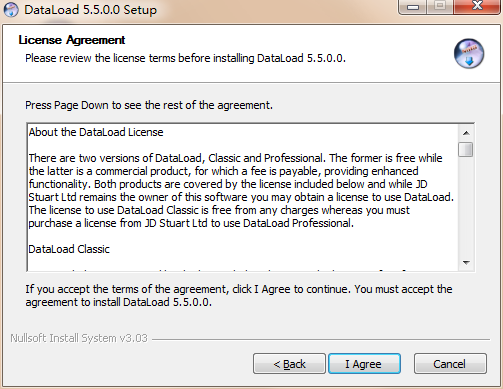503x389 pixels.
Task: Click the DataLoad globe logo in the header
Action: point(469,54)
